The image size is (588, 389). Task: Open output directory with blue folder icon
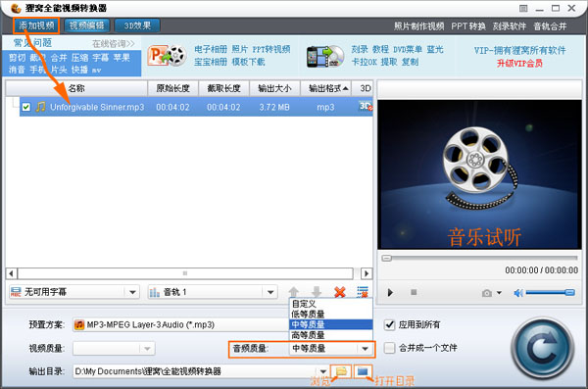363,371
